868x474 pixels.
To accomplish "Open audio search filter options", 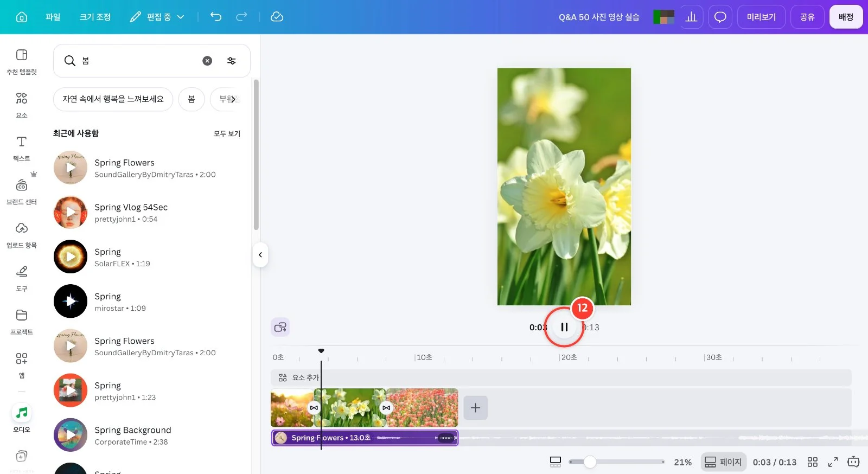I will [x=232, y=61].
